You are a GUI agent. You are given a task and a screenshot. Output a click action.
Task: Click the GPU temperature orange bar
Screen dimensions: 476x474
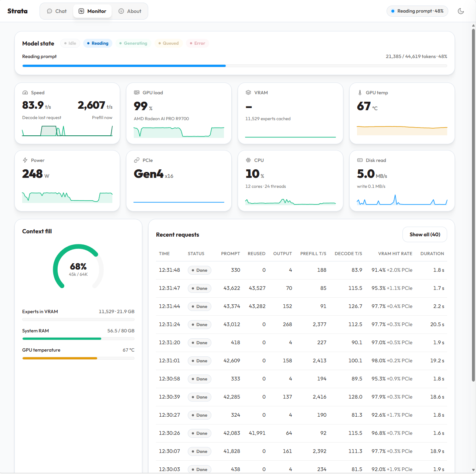78,358
